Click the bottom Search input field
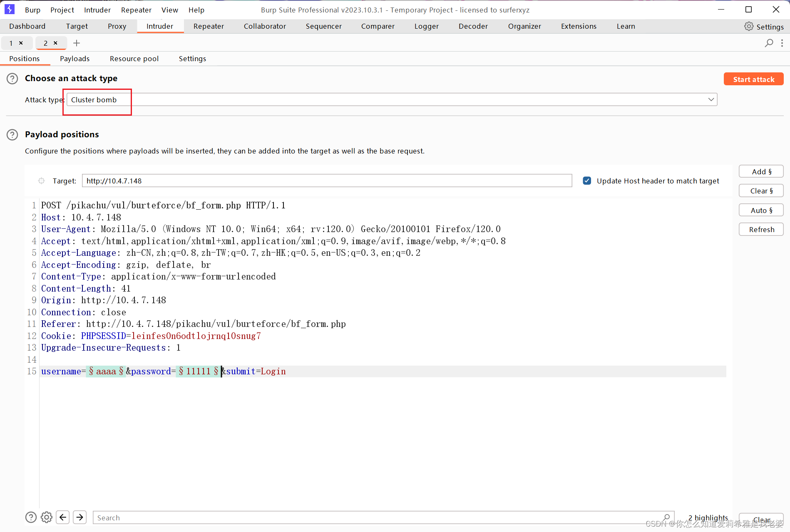This screenshot has height=532, width=790. pyautogui.click(x=383, y=517)
